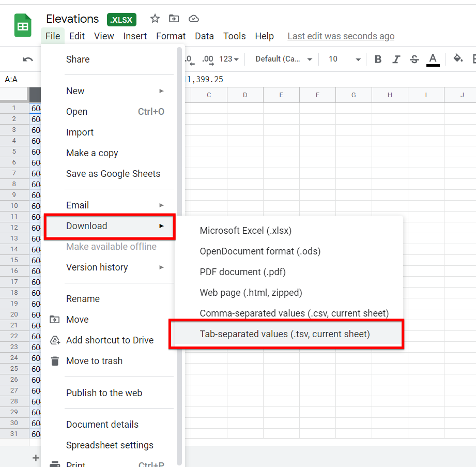
Task: Apply Italic formatting
Action: click(x=396, y=59)
